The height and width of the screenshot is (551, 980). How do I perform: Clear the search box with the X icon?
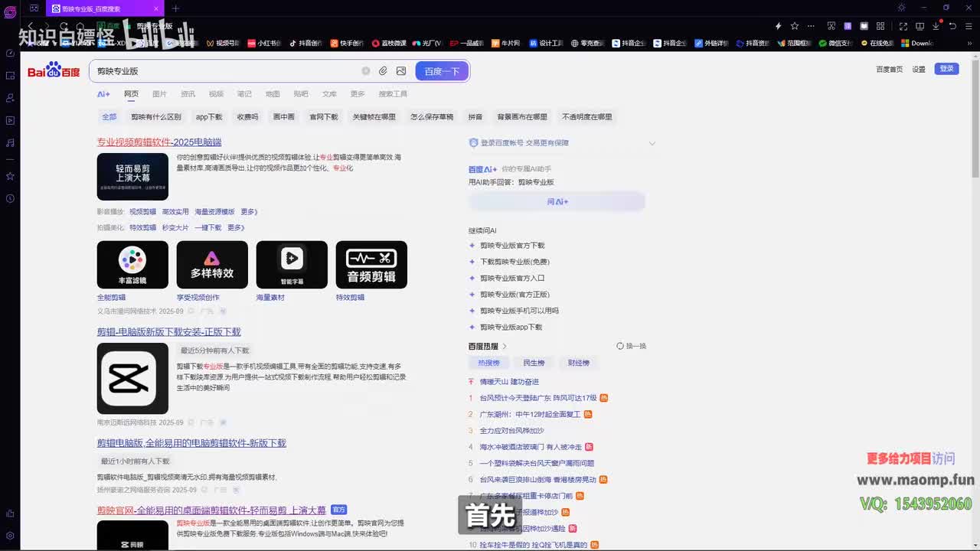[x=366, y=71]
